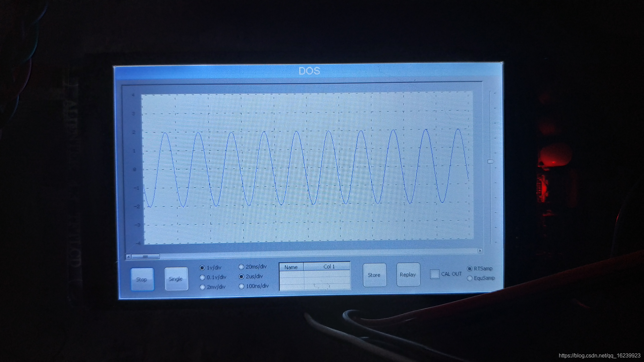This screenshot has height=362, width=644.
Task: Click the vertical slider handle at right
Action: (490, 162)
